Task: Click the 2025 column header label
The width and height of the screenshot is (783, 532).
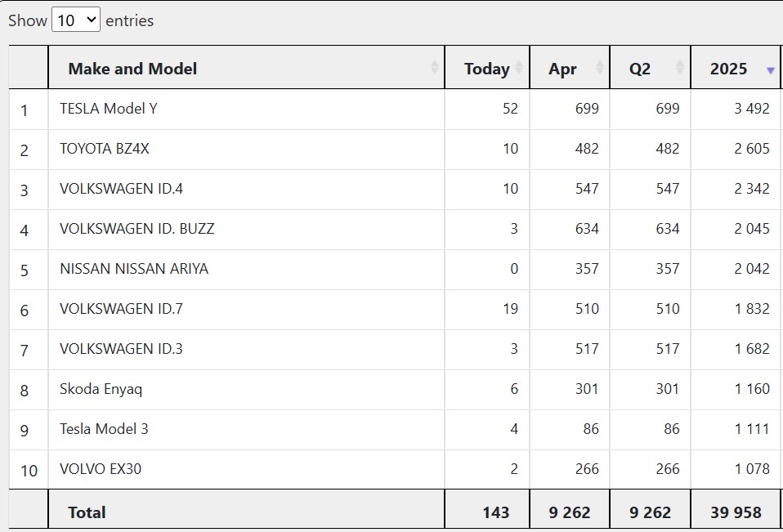Action: click(x=728, y=69)
